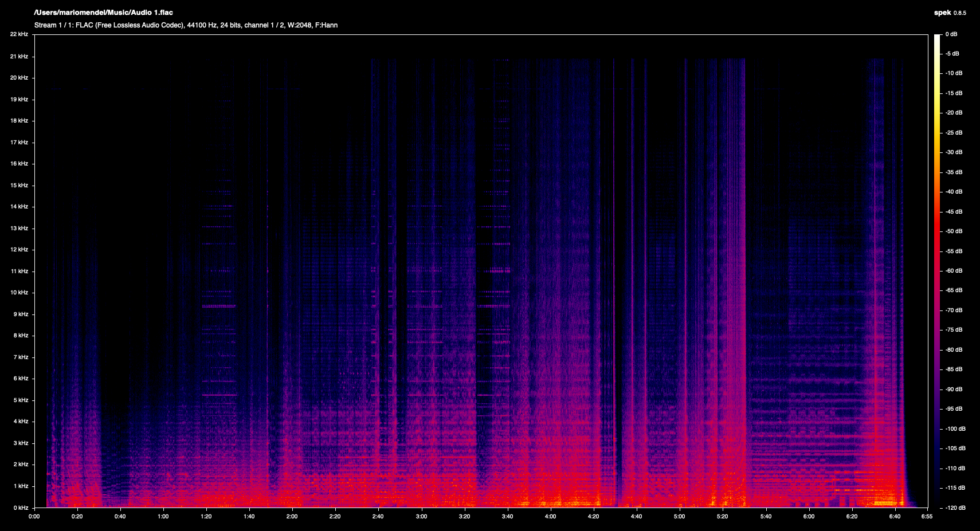This screenshot has width=980, height=531.
Task: Click the 5:40 time axis label
Action: point(766,517)
